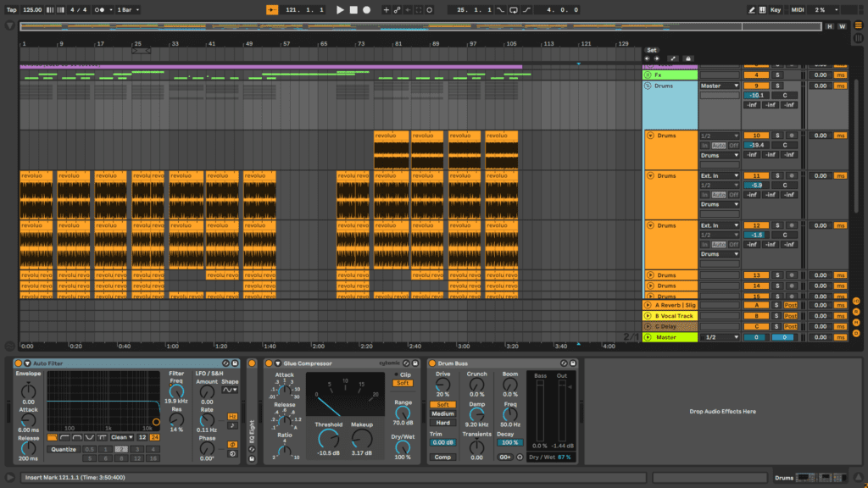Screen dimensions: 868x488
Task: Enable the MIDI arrangement overdub plus icon
Action: tap(386, 10)
